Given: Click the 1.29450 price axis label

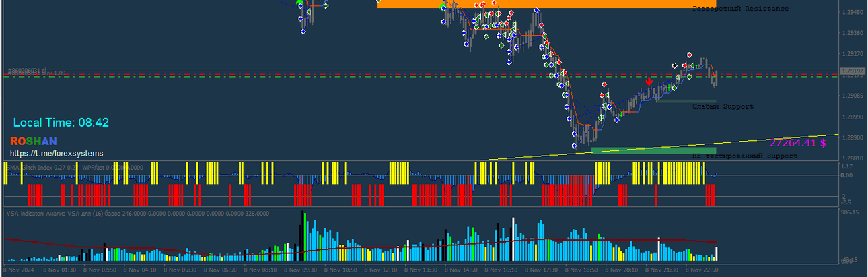Looking at the screenshot, I should tap(853, 13).
